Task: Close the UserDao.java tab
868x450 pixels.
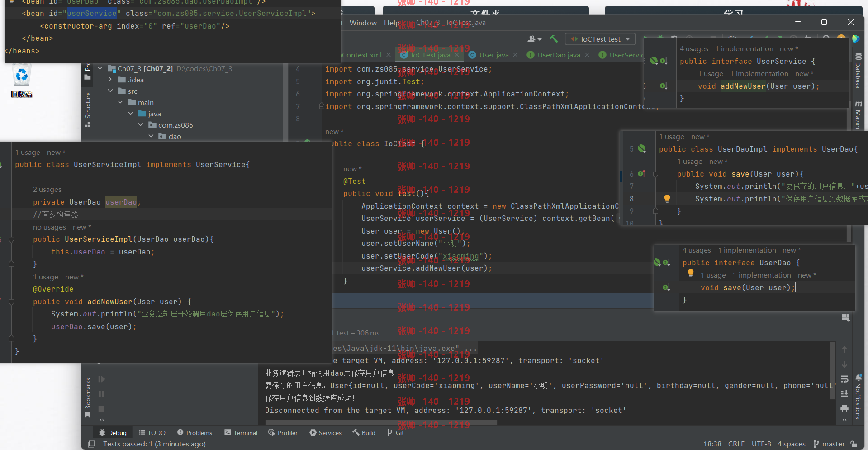Action: coord(587,55)
